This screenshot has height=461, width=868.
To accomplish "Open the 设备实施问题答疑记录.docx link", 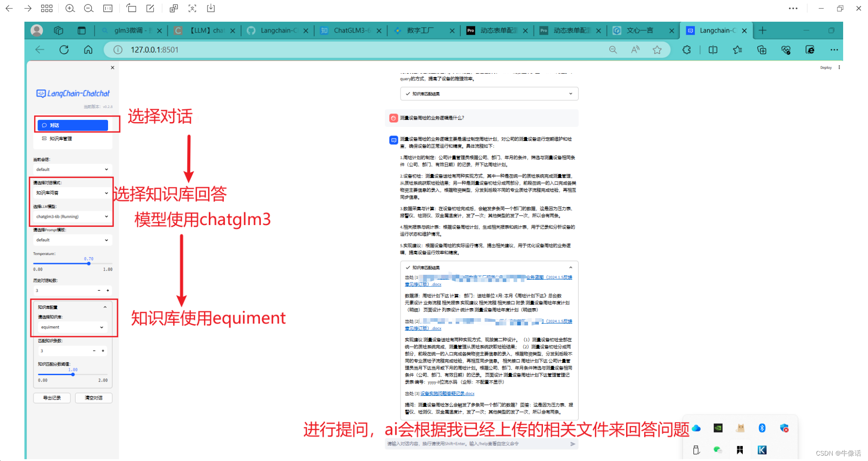I will [x=447, y=394].
